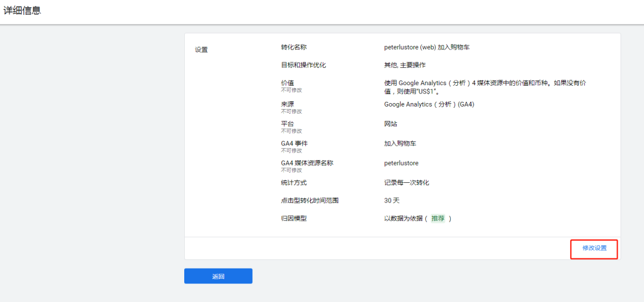Select the value peterlustore (web) 加入购物车

tap(427, 47)
